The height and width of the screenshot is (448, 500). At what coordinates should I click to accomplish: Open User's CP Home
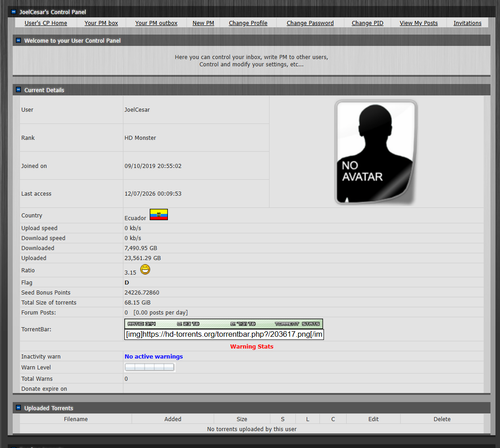[x=46, y=23]
